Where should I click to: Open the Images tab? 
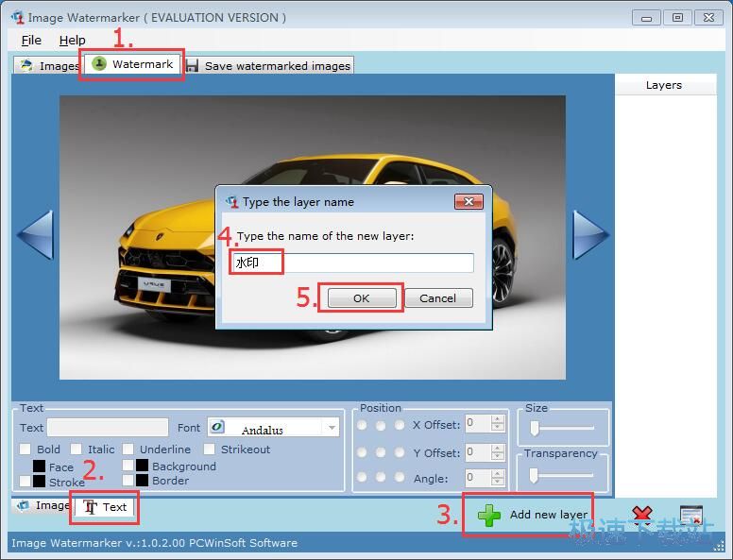pos(49,65)
